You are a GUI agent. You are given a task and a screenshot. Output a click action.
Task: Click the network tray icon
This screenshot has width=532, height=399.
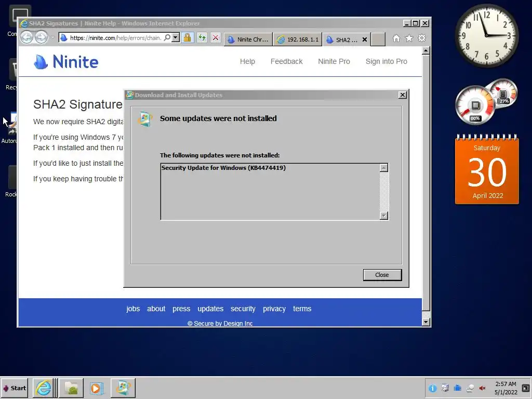[470, 388]
